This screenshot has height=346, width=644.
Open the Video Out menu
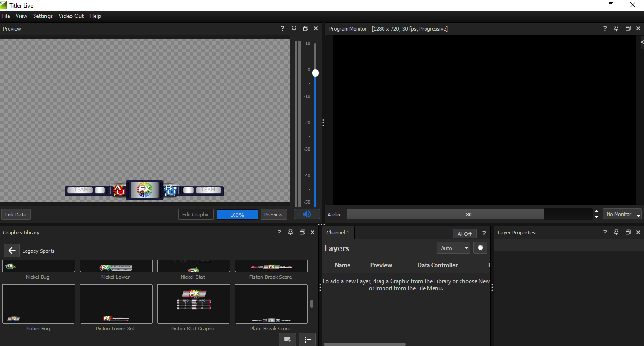coord(71,16)
